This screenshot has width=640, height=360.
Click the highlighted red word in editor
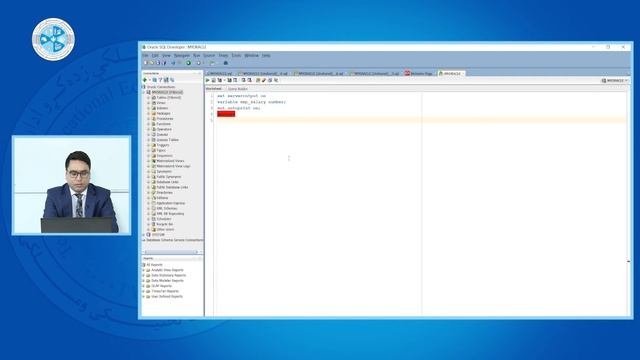(x=226, y=114)
